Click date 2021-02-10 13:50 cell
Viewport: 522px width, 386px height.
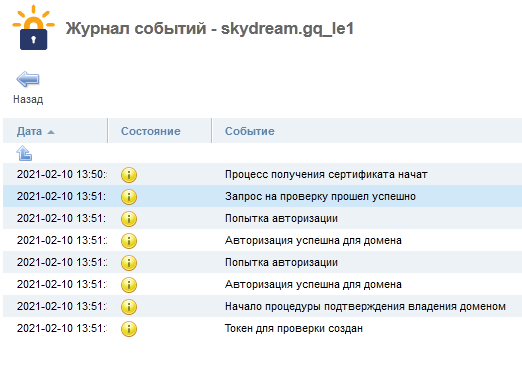pos(62,174)
